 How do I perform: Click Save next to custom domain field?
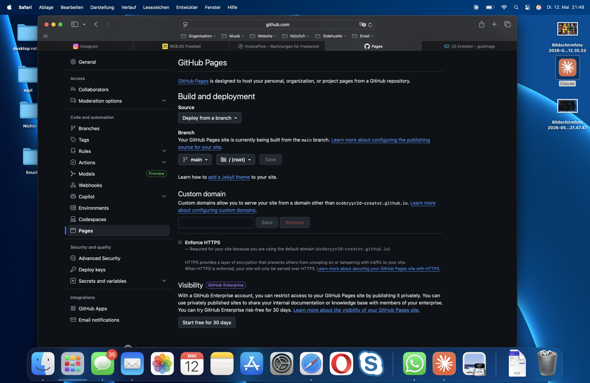tap(267, 222)
